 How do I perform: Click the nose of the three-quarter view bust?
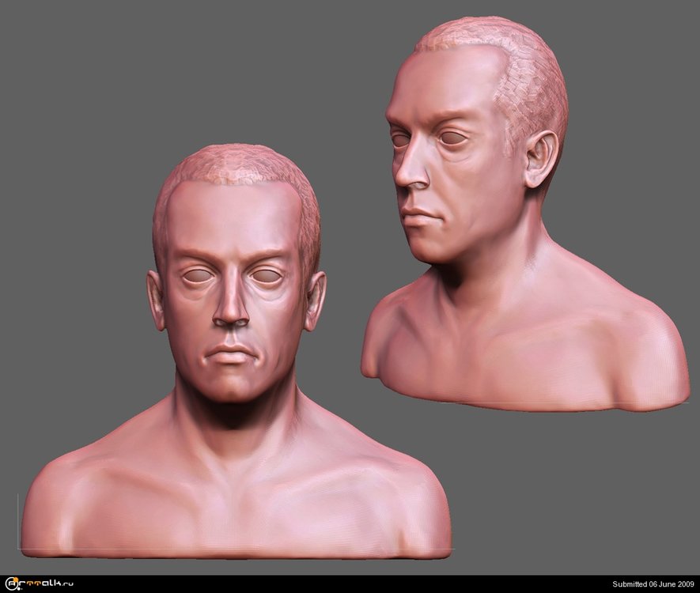[409, 176]
